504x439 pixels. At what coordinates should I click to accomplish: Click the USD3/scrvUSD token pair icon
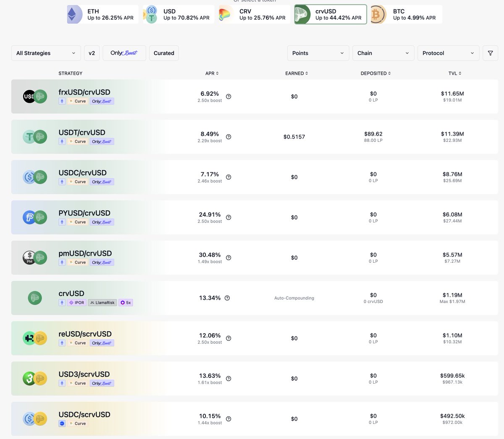pos(34,379)
